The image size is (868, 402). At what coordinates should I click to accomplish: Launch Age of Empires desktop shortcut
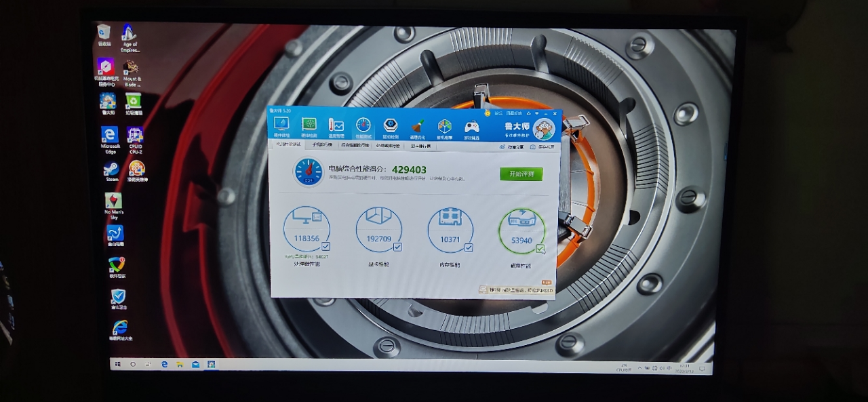[129, 38]
